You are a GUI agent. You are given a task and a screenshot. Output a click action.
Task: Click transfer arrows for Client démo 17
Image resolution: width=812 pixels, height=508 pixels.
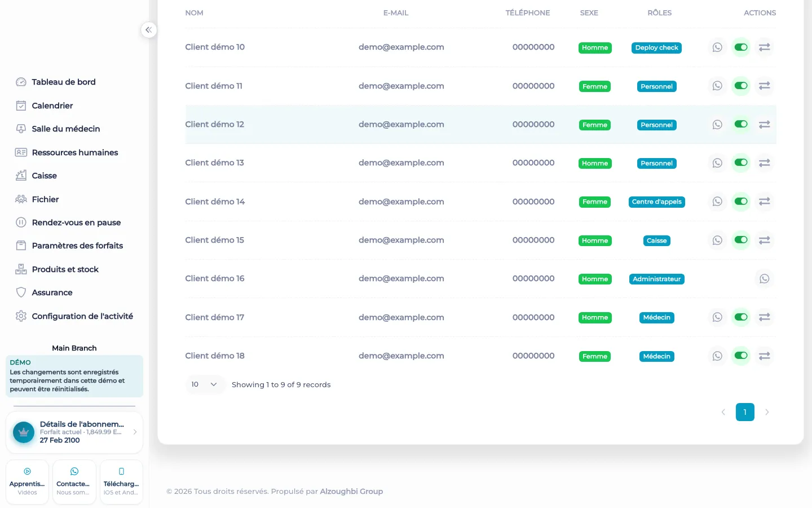pyautogui.click(x=765, y=317)
